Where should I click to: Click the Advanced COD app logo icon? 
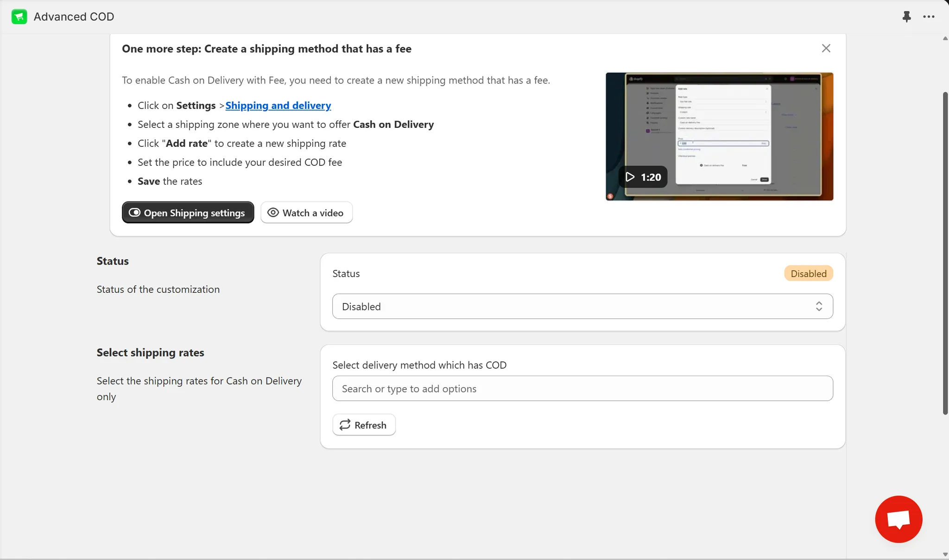coord(19,17)
